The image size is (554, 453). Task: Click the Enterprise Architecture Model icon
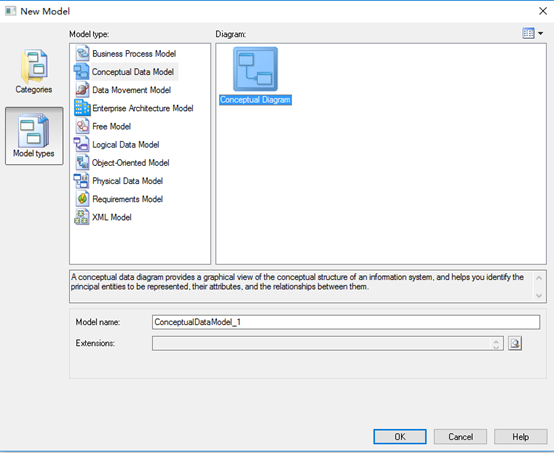(x=82, y=108)
